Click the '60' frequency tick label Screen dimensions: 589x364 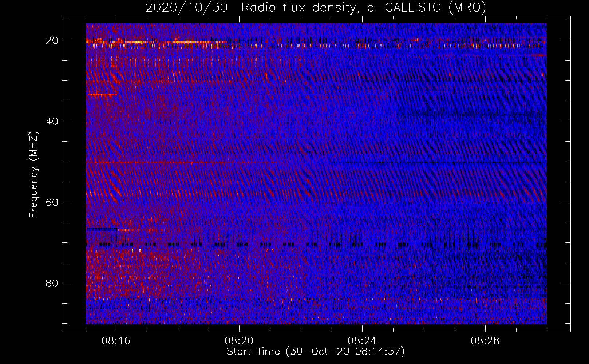tap(52, 202)
